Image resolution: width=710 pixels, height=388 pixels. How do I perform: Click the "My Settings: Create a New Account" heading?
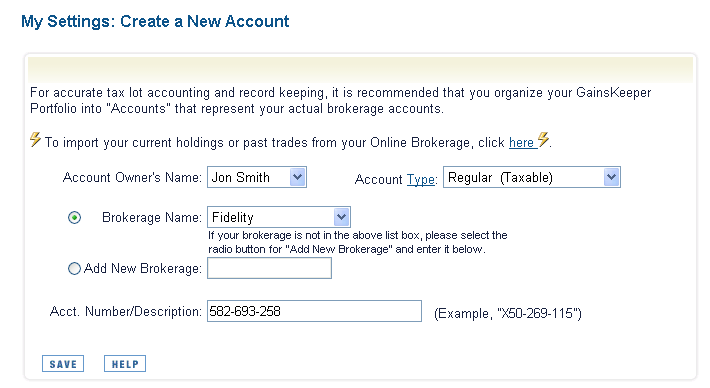coord(155,21)
